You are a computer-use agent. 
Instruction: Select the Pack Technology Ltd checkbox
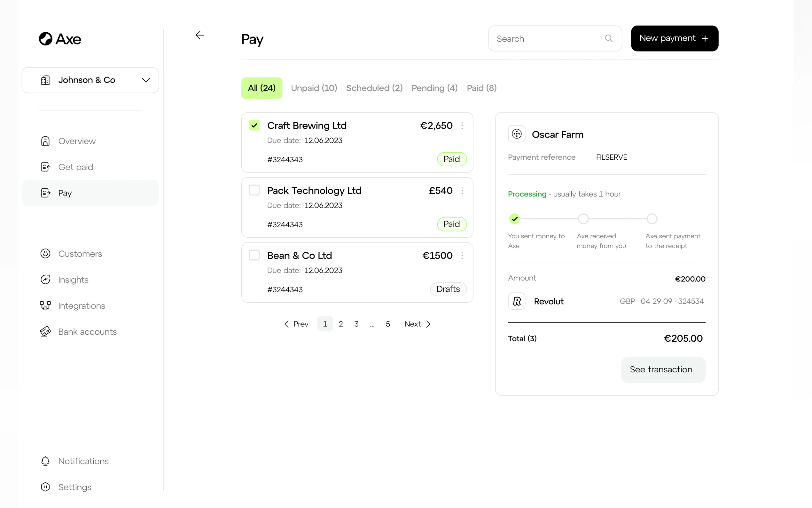254,190
